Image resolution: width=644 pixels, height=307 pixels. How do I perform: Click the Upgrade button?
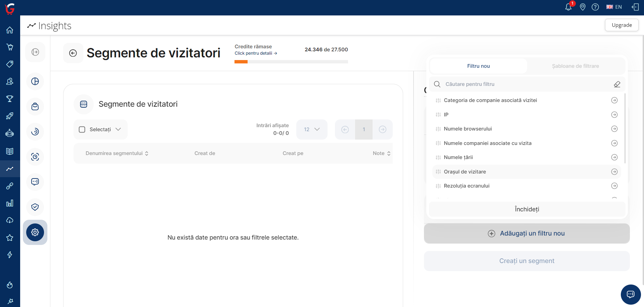[x=621, y=25]
